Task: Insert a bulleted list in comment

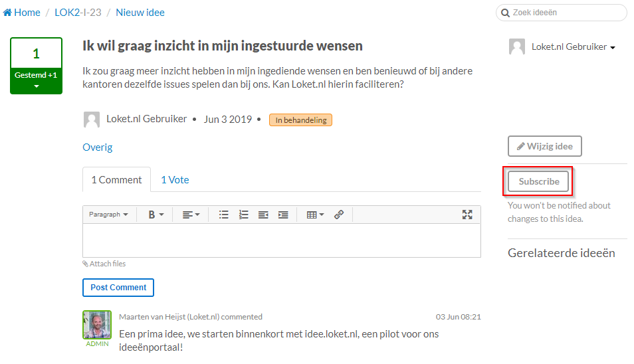Action: pyautogui.click(x=224, y=215)
